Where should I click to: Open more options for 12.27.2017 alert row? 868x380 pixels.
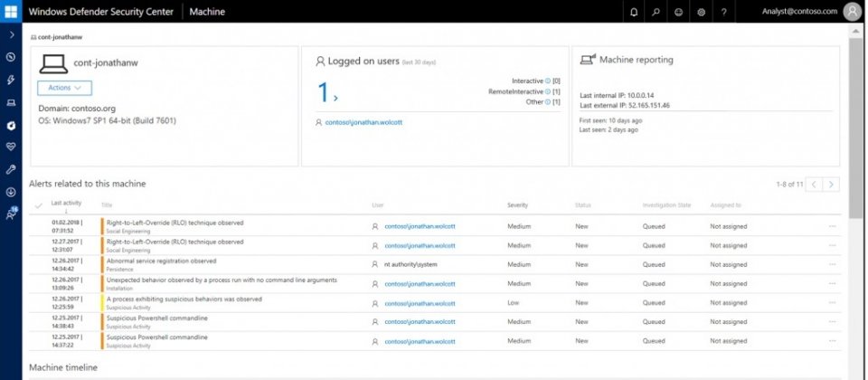tap(833, 245)
